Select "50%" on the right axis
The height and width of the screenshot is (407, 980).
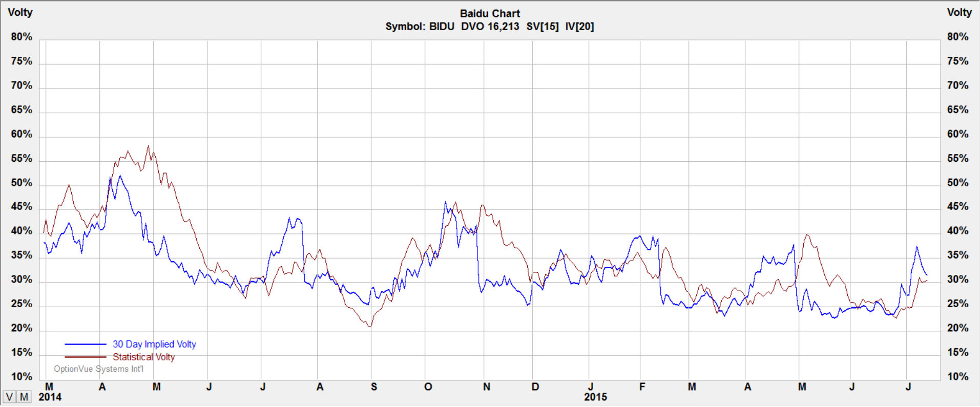pyautogui.click(x=958, y=183)
